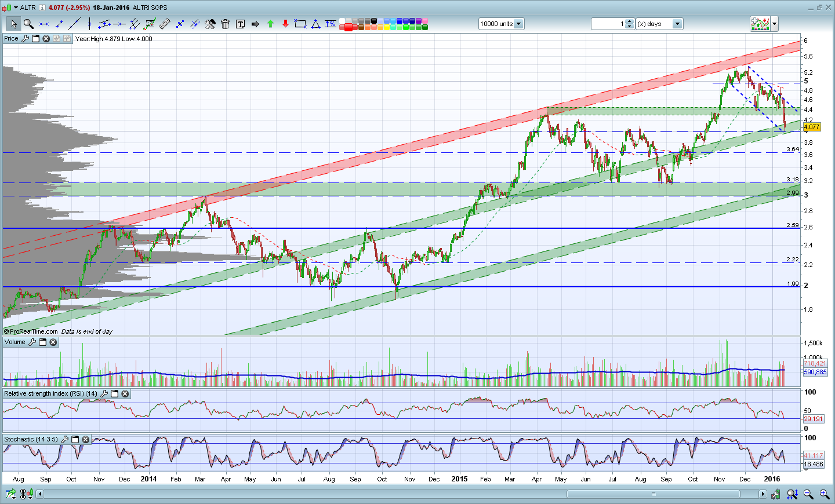Open Stochastic indicator wrench settings
Image resolution: width=835 pixels, height=504 pixels.
(64, 440)
